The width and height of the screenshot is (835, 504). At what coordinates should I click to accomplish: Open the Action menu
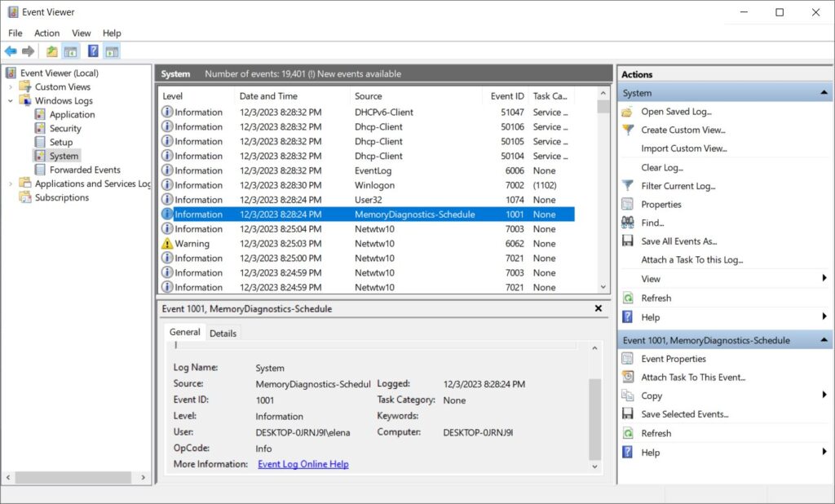(46, 33)
